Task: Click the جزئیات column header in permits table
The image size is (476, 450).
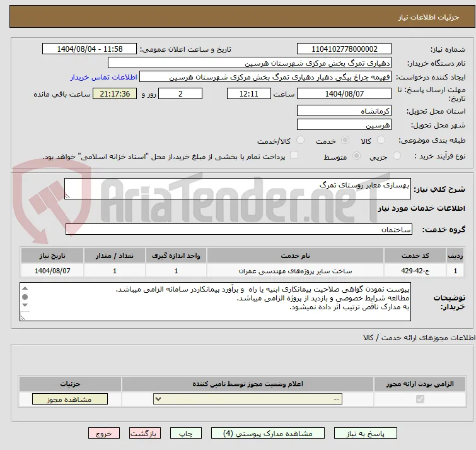Action: click(70, 384)
